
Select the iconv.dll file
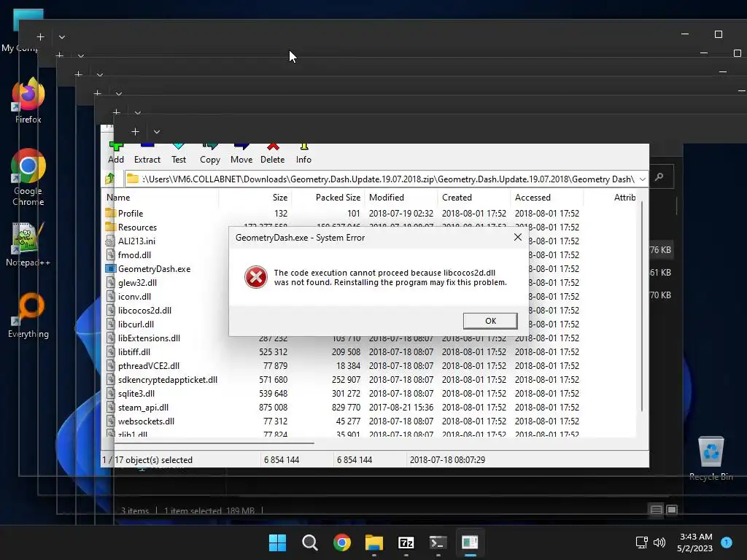click(134, 296)
